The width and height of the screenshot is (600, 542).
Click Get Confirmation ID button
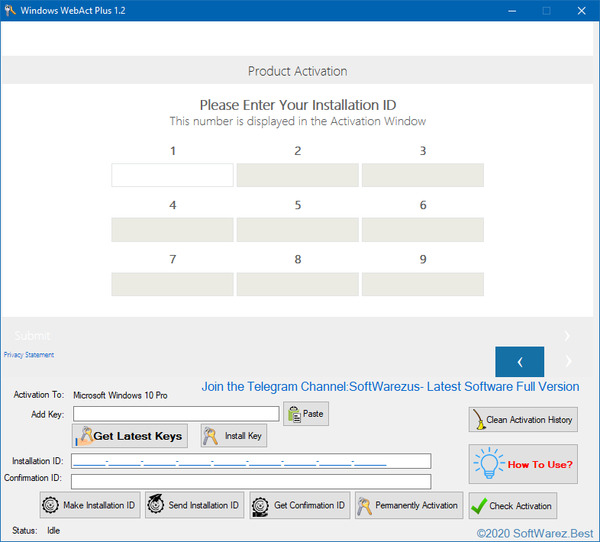300,505
